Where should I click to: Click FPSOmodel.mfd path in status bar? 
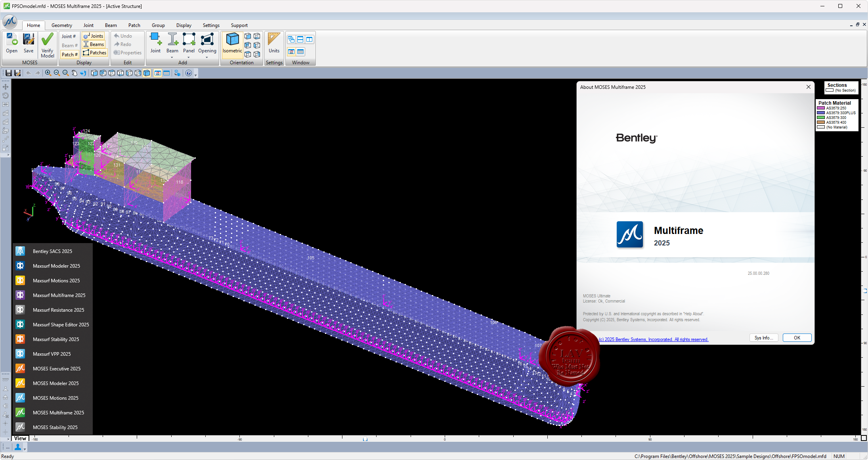tap(730, 456)
